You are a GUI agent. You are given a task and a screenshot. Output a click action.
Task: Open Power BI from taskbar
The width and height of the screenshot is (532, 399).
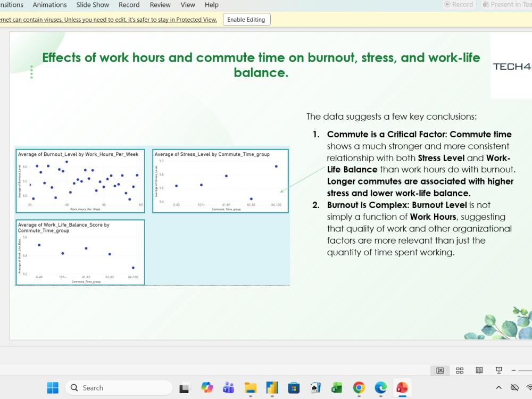[272, 387]
